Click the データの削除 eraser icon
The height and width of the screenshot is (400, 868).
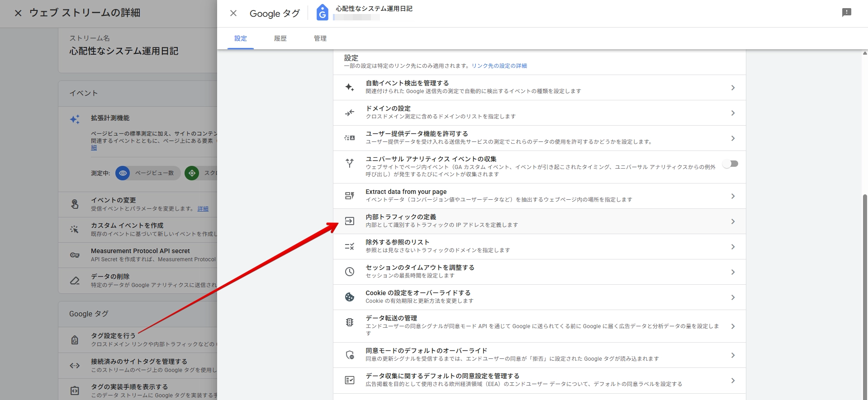click(75, 280)
